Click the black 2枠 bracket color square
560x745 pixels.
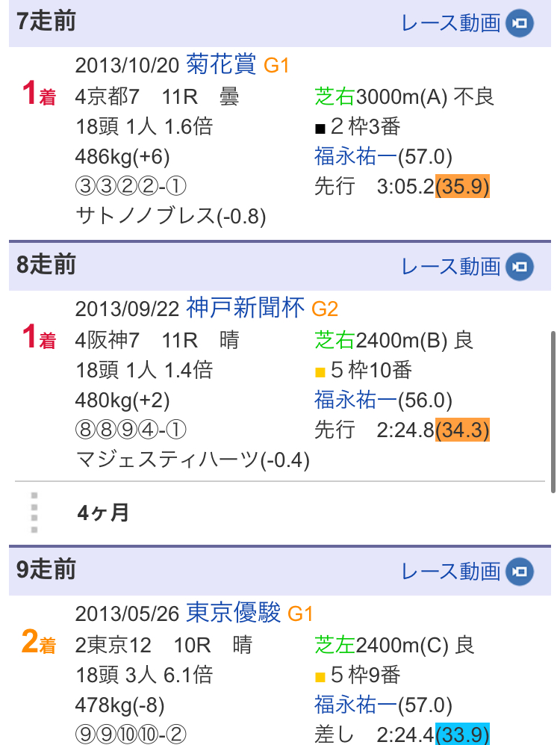coord(320,128)
